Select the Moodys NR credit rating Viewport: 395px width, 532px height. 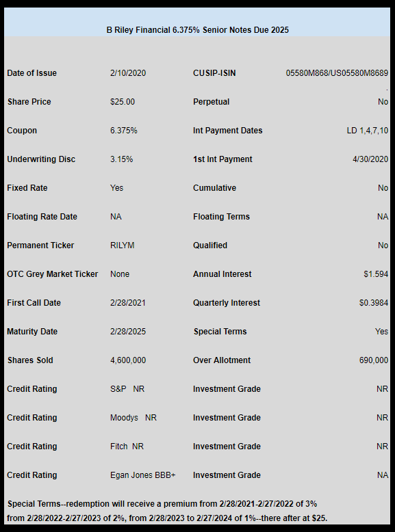tap(133, 418)
